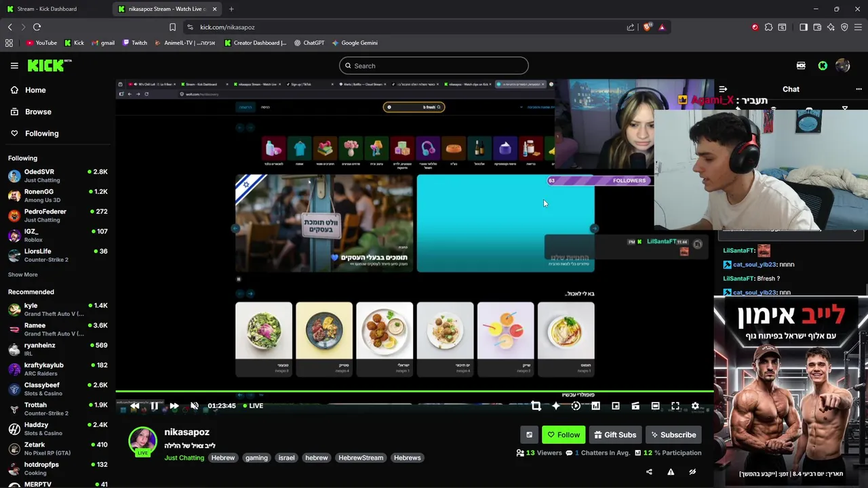Close the nikasapoz Stream browser tab
Image resolution: width=868 pixels, height=488 pixels.
click(215, 9)
